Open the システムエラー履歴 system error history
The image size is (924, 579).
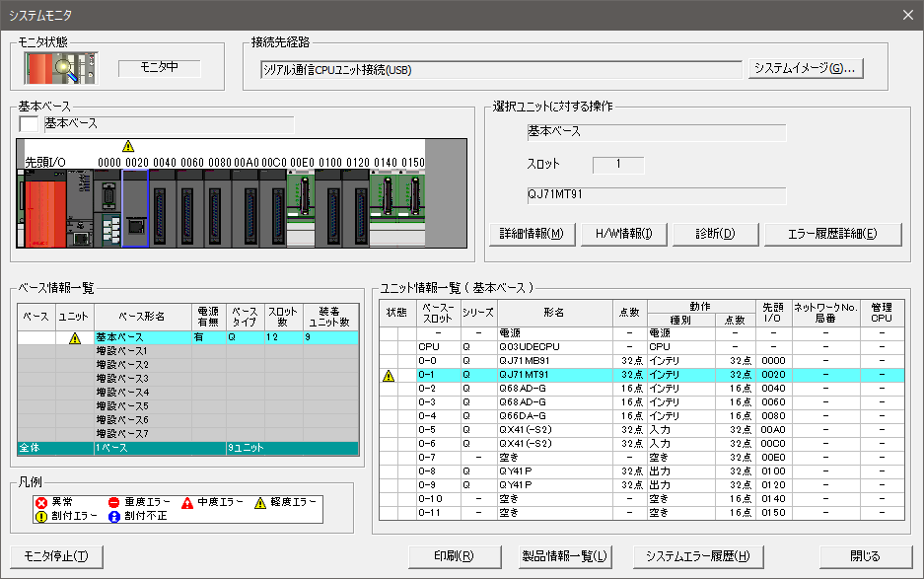tap(700, 557)
